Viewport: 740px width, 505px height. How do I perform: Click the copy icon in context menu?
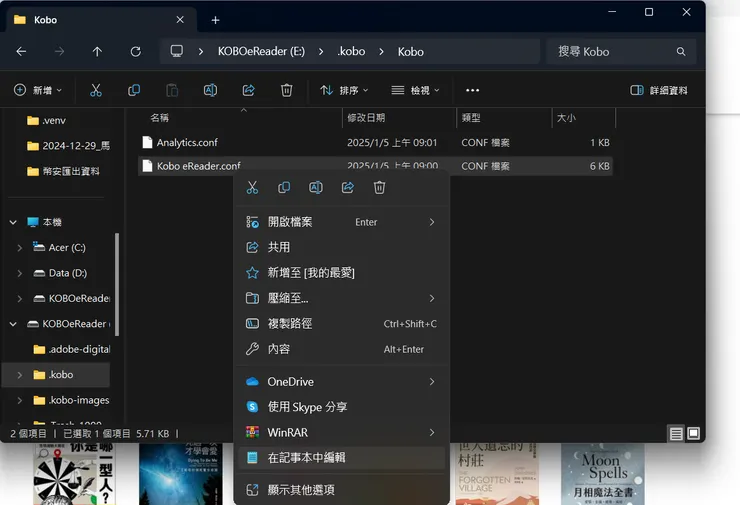pyautogui.click(x=284, y=187)
